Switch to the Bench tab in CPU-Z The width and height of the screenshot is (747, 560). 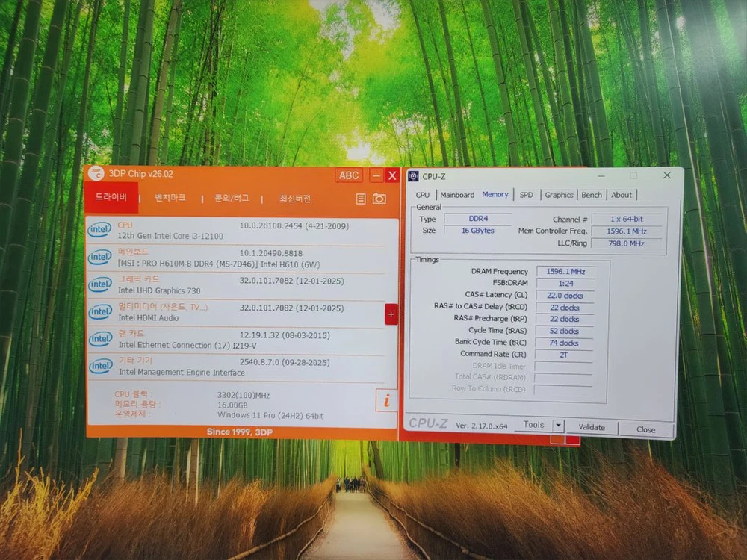[591, 195]
